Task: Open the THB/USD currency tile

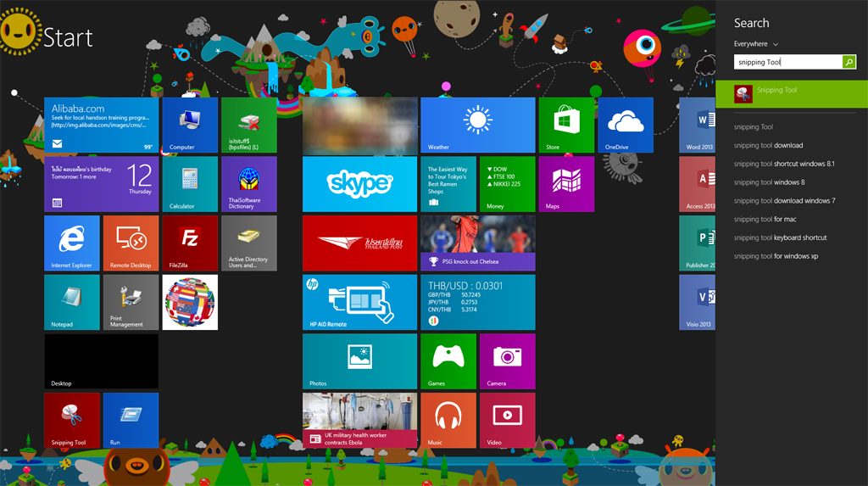Action: point(478,303)
